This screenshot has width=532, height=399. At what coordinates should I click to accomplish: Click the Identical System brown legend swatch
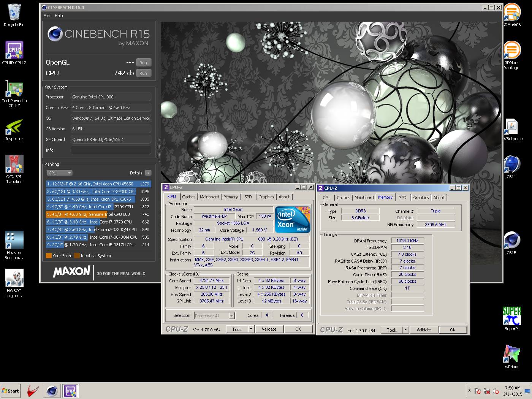[77, 256]
